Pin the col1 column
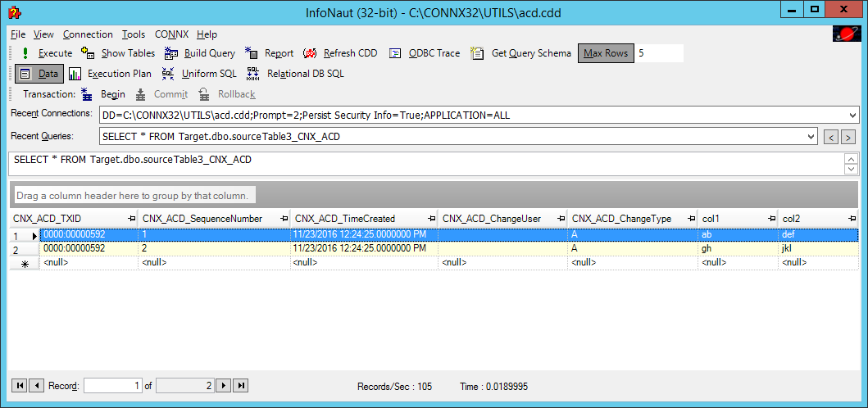 click(x=771, y=219)
